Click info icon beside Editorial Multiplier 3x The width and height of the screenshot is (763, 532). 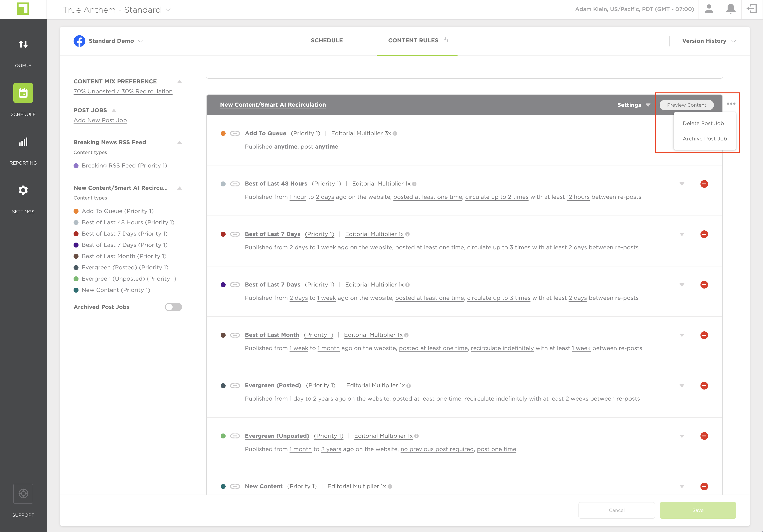pos(395,133)
